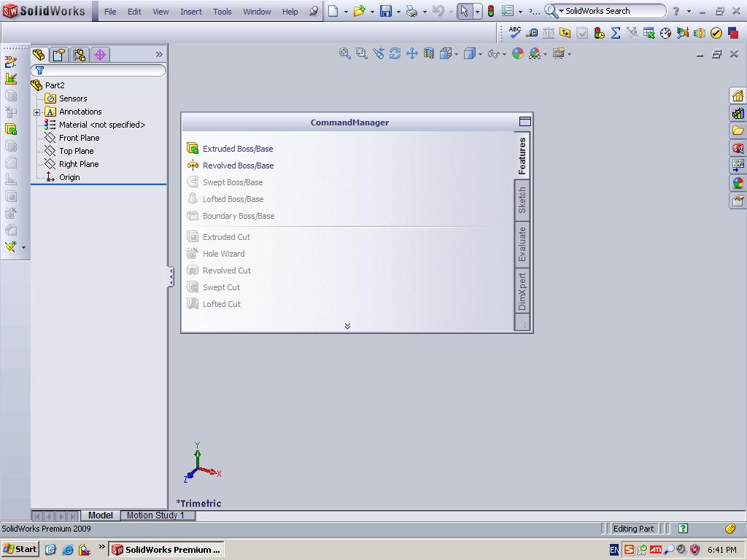Click the Section Properties icon
Viewport: 747px width, 560px height.
pyautogui.click(x=565, y=32)
